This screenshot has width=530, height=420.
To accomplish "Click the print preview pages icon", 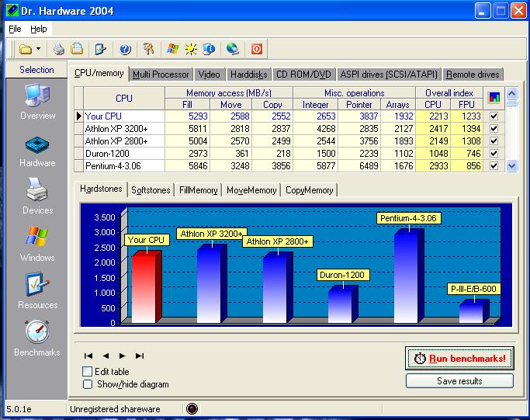I will pyautogui.click(x=77, y=49).
